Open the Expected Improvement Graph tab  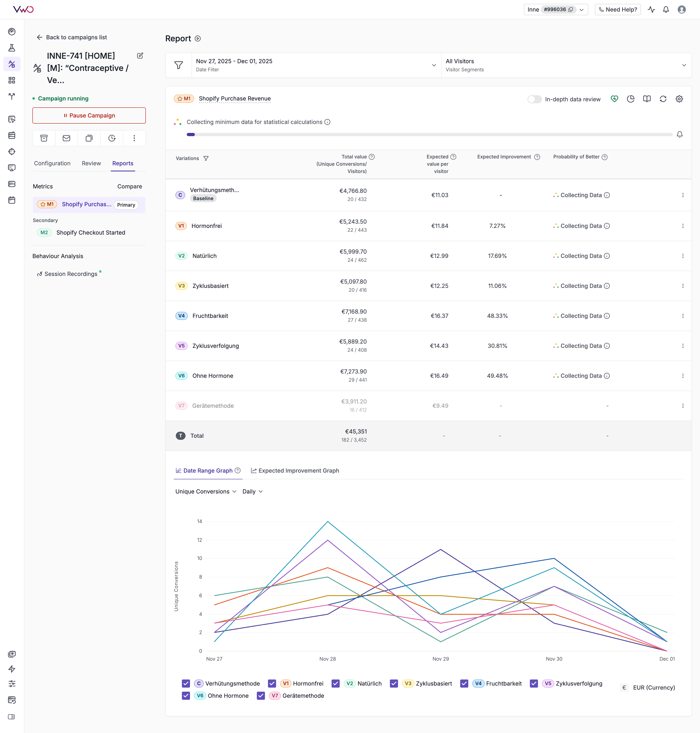click(x=295, y=471)
